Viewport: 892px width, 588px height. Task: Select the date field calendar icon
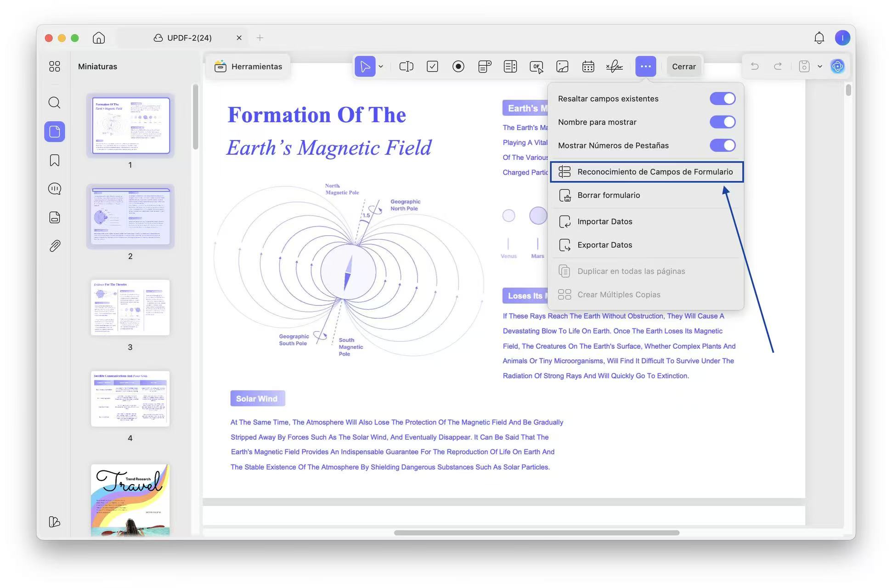coord(588,67)
